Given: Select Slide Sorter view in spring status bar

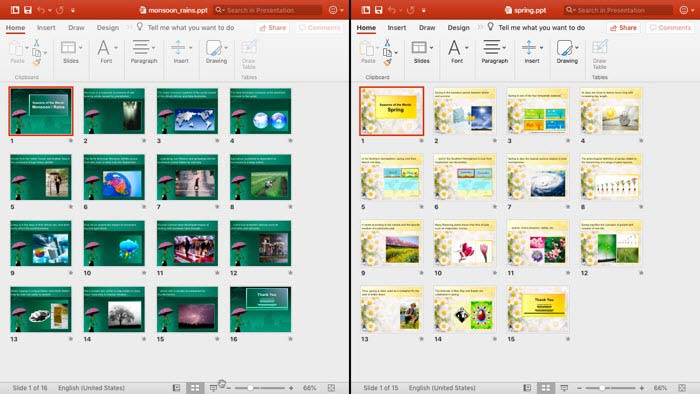Looking at the screenshot, I should [x=546, y=388].
